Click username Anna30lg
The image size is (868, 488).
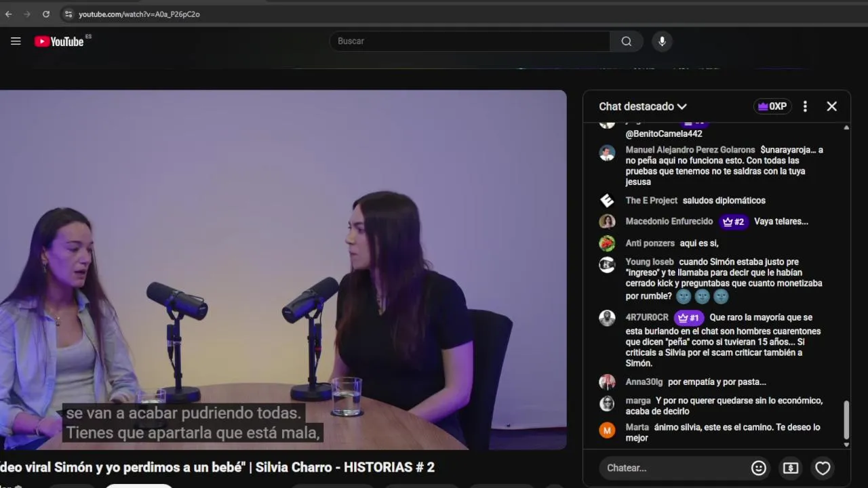[644, 382]
